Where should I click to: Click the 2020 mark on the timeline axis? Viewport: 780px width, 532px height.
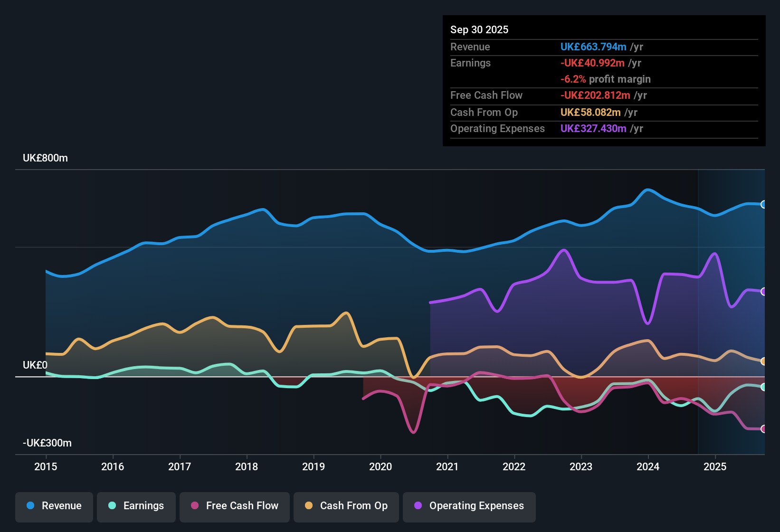(380, 466)
